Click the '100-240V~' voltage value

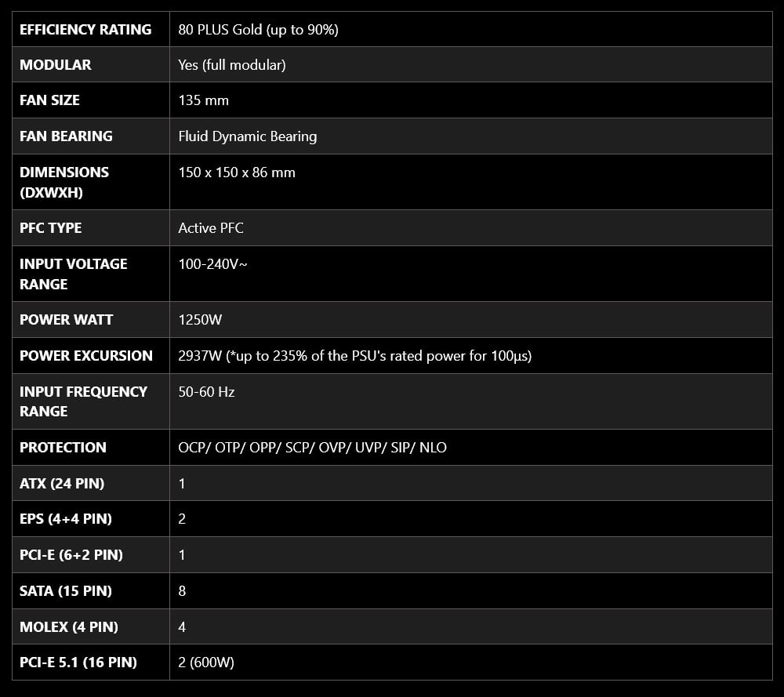tap(213, 264)
